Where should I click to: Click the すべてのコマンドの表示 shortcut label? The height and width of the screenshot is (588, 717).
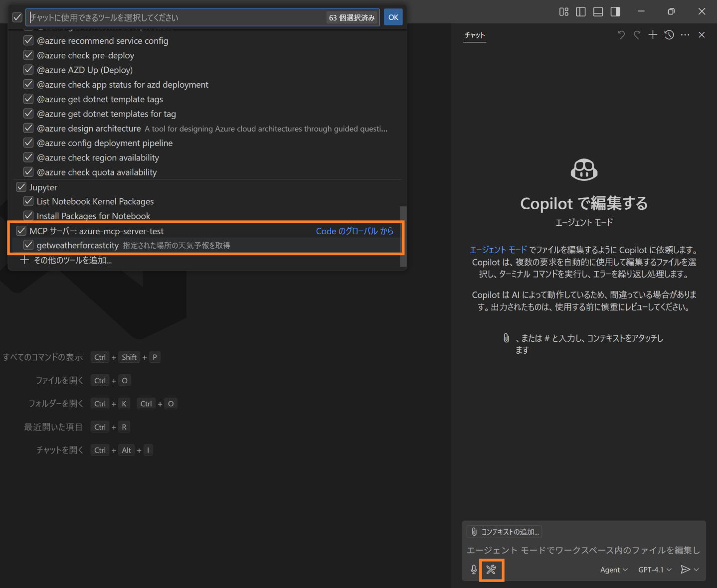[43, 357]
